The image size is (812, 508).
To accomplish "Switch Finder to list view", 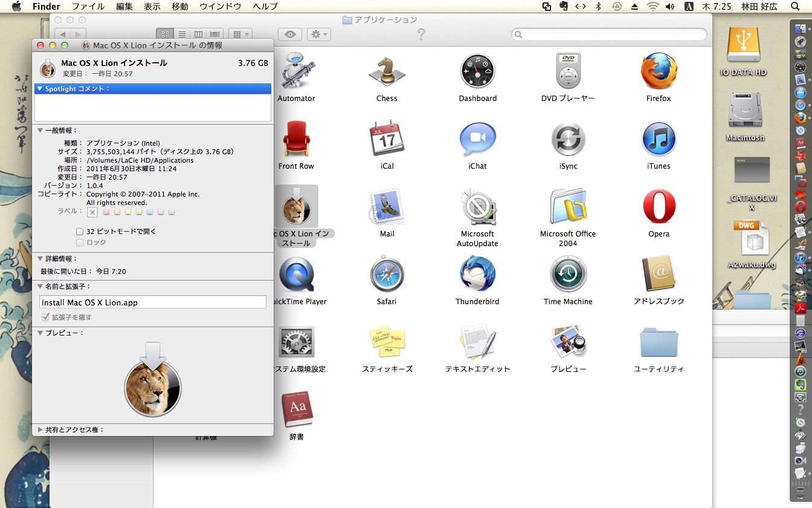I will (x=182, y=34).
